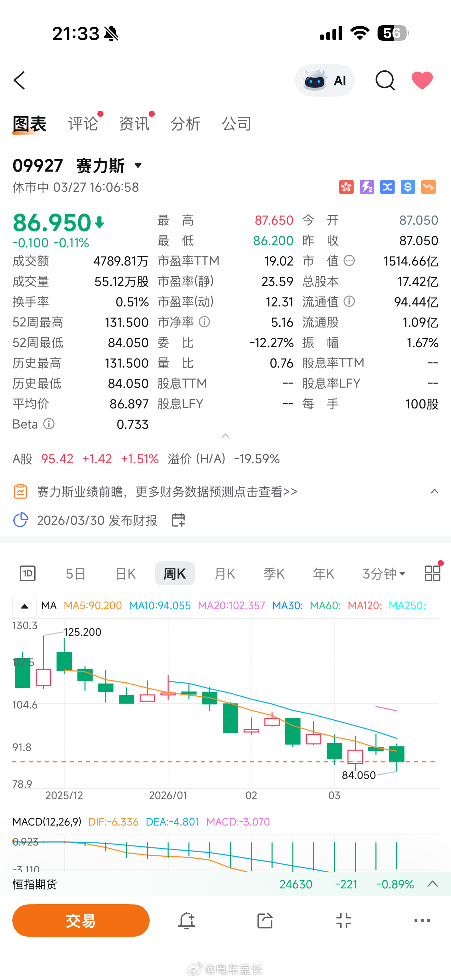
Task: Open the 恒指期货 index quote bar
Action: tap(225, 884)
